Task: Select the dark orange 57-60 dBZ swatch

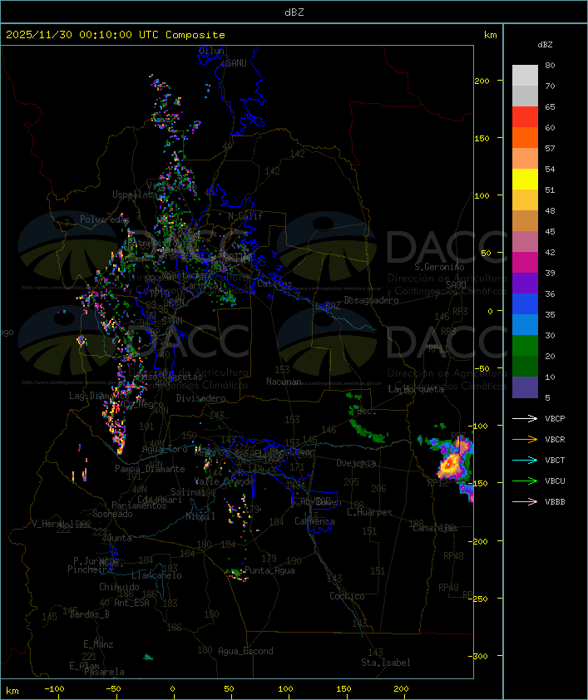Action: point(525,137)
